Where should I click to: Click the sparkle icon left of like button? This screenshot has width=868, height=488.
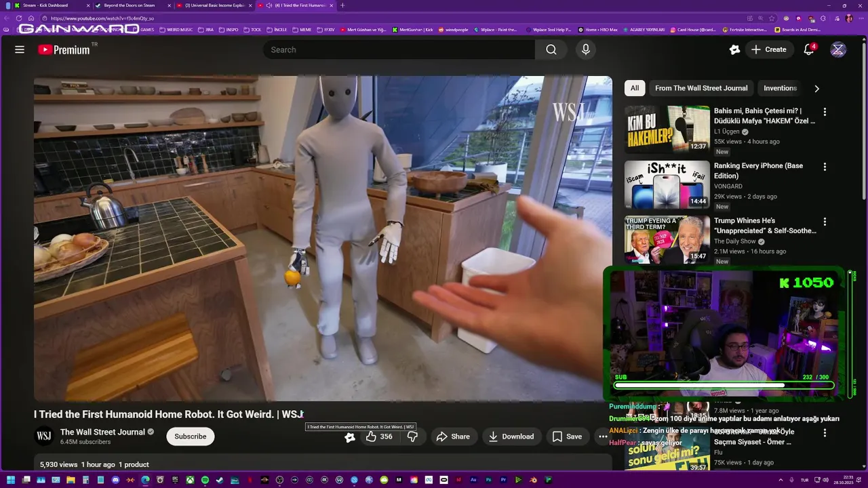coord(350,437)
